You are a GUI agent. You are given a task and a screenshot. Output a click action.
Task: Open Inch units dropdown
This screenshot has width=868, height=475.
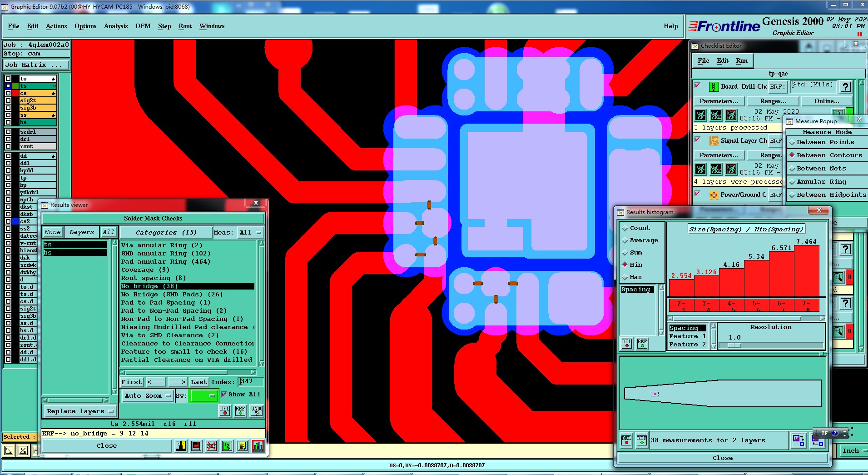(853, 450)
